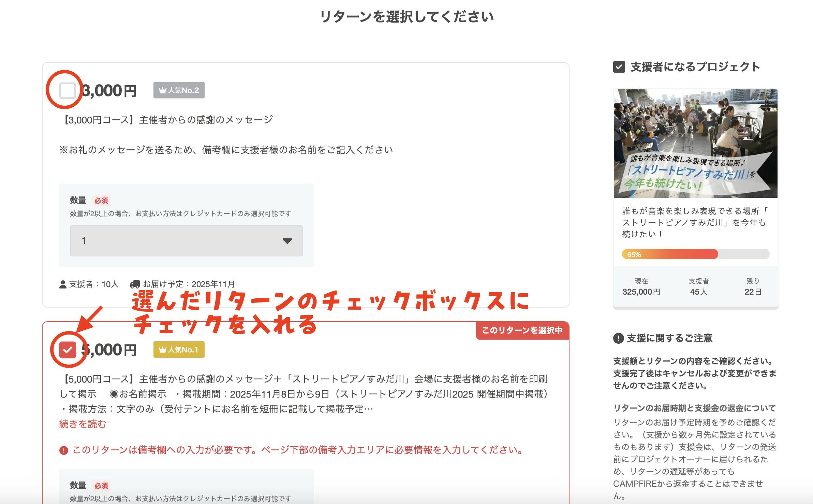Click the delivery truck icon
The image size is (813, 504).
pos(135,284)
